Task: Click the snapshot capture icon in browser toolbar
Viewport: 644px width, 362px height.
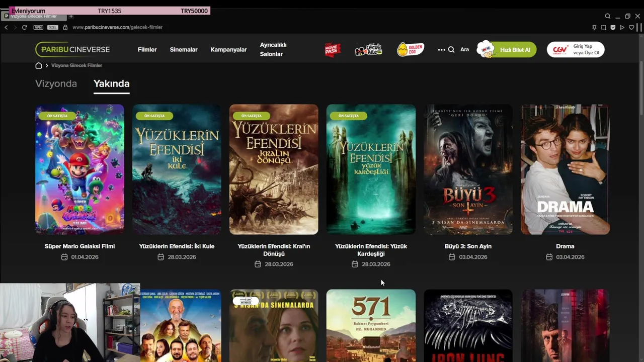Action: tap(604, 27)
